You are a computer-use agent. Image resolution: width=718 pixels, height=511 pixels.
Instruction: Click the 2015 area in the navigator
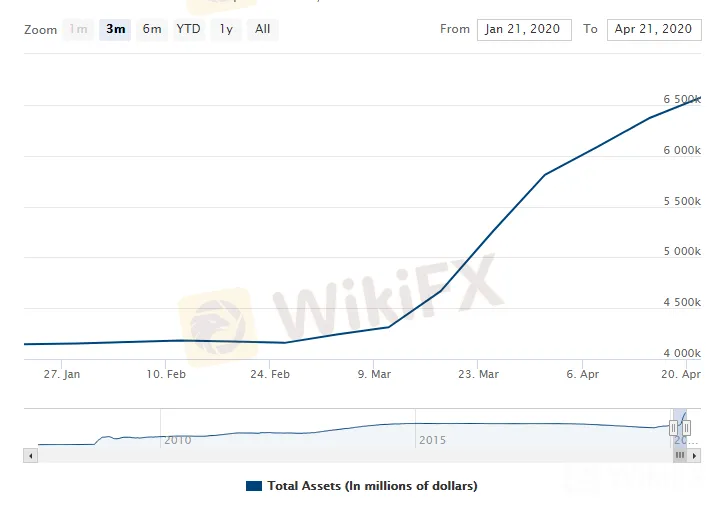432,440
